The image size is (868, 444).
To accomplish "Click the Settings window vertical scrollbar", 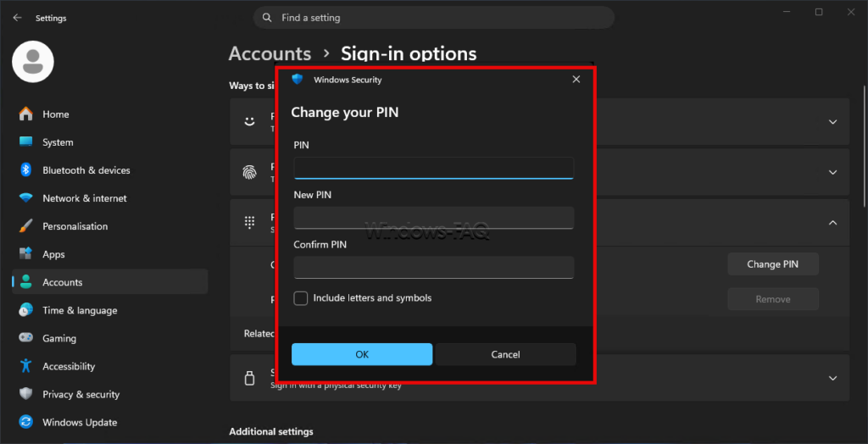I will coord(865,144).
